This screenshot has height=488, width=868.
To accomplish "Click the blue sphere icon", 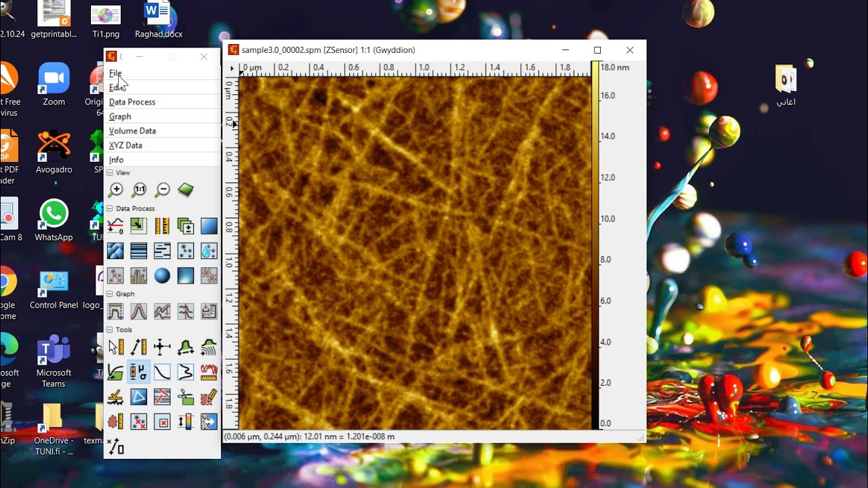I will click(x=163, y=276).
